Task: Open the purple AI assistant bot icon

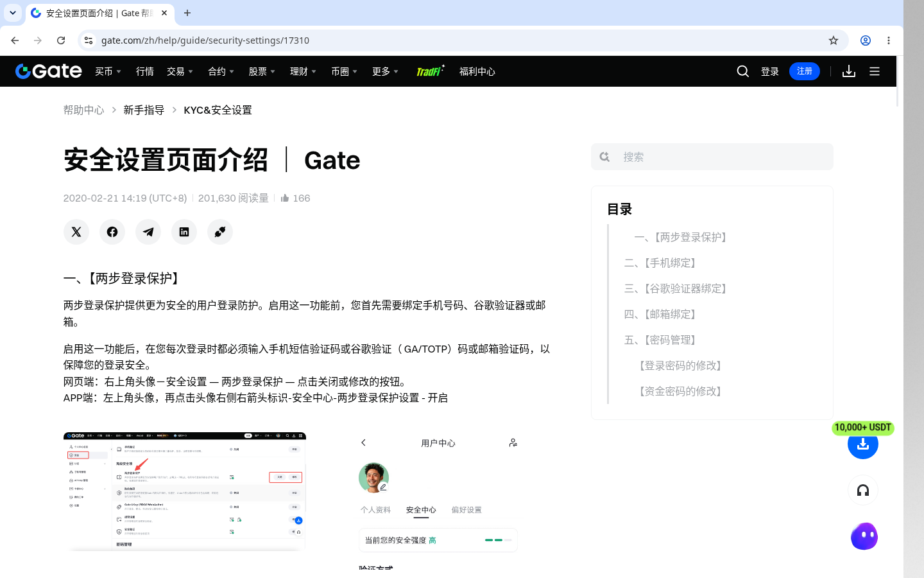Action: pos(864,536)
